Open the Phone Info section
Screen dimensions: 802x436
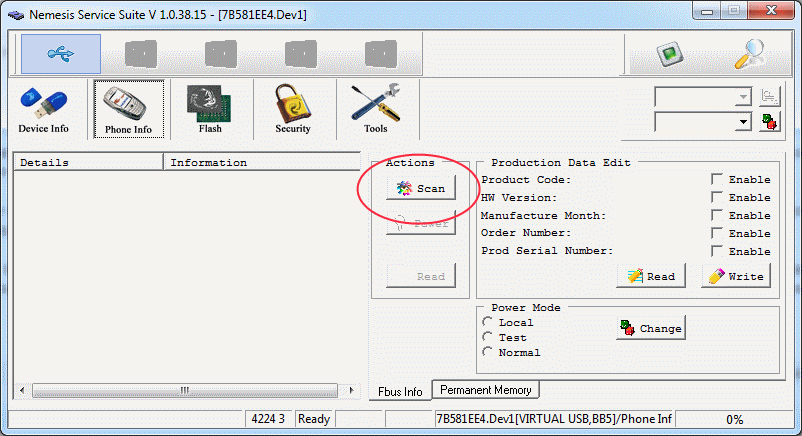[x=129, y=110]
